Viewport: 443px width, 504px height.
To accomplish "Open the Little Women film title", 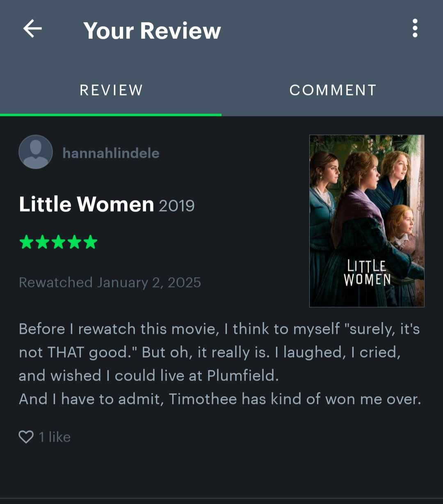I will tap(86, 204).
